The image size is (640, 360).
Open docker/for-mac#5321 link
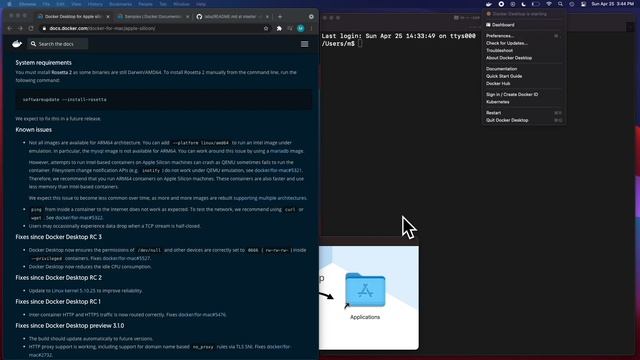[278, 170]
